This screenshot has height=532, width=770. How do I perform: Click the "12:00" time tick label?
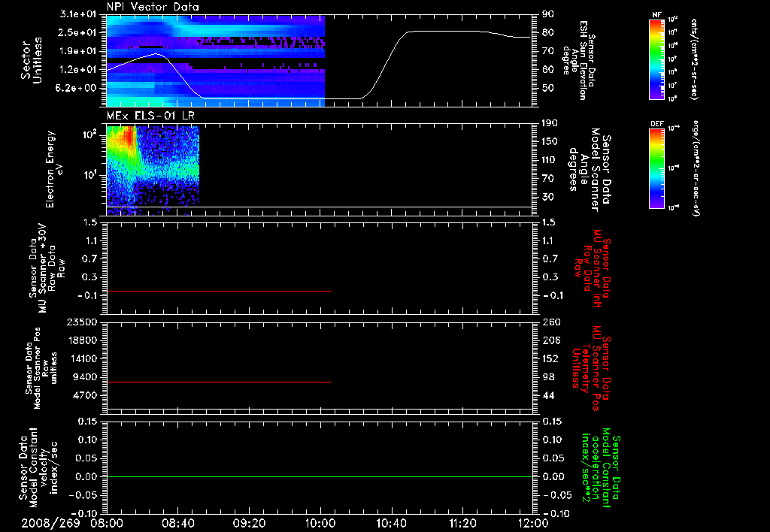[x=533, y=523]
